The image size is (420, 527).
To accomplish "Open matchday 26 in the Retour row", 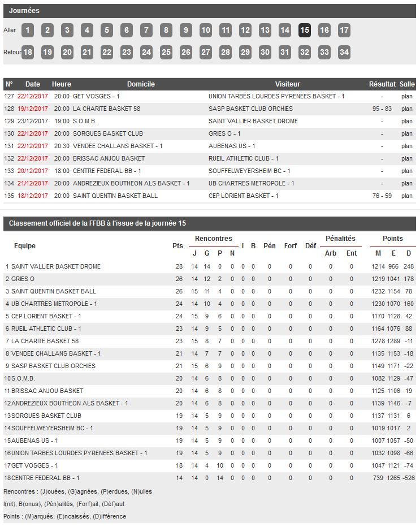I will 186,53.
